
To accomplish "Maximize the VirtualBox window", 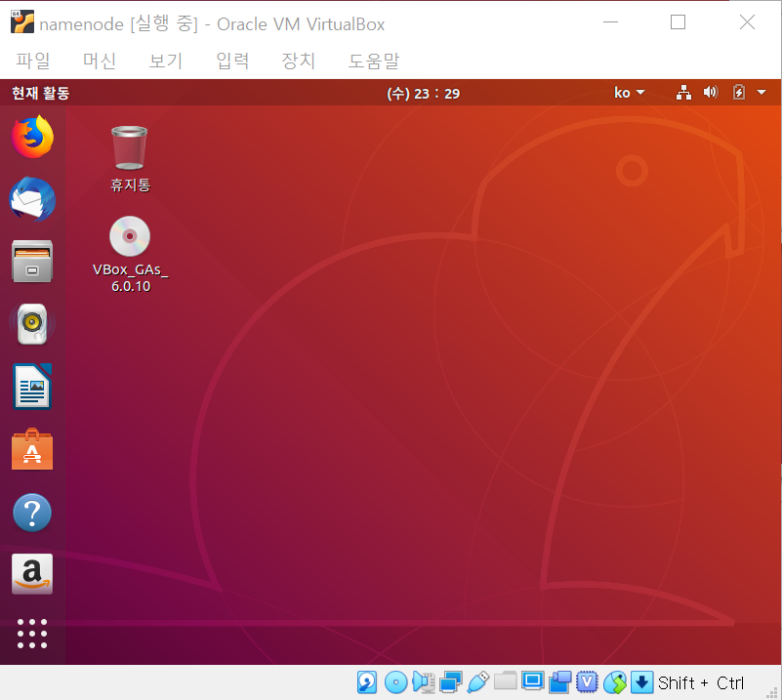I will tap(678, 21).
